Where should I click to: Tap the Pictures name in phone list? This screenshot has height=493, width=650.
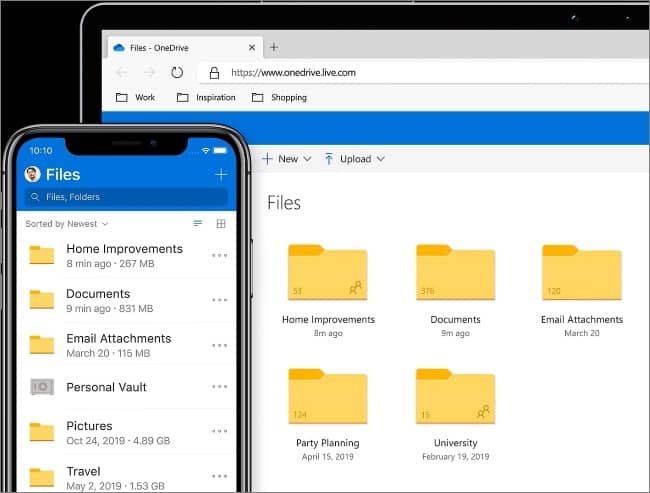(x=89, y=426)
